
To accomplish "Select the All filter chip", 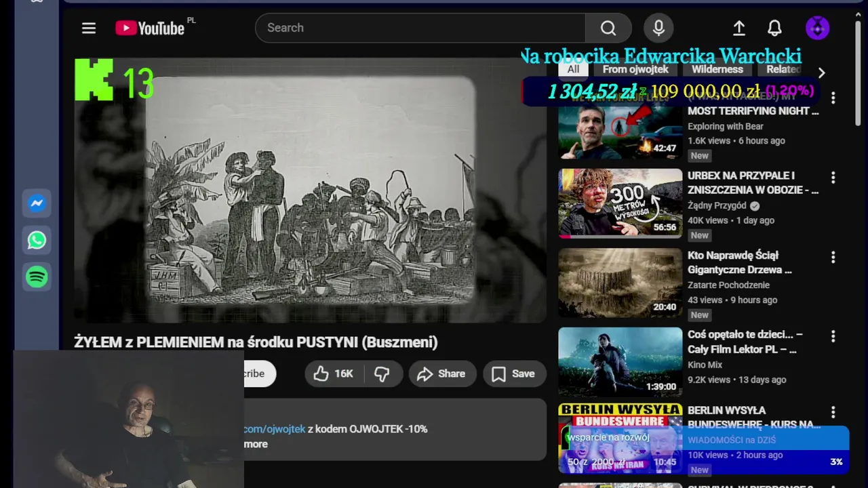I will tap(573, 69).
